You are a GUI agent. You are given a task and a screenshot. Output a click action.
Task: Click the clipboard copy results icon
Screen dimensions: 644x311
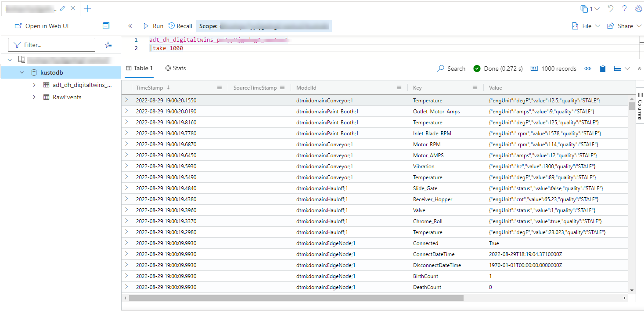pos(603,69)
